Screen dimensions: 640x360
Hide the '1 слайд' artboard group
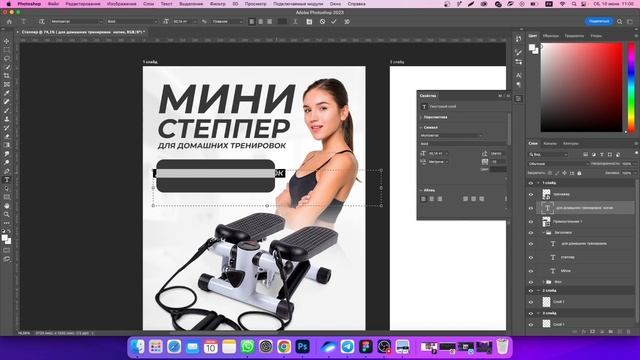pyautogui.click(x=531, y=183)
